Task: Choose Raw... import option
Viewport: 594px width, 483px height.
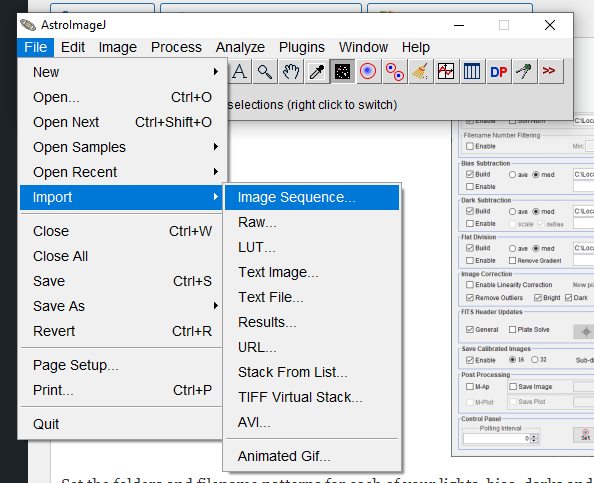Action: (312, 222)
